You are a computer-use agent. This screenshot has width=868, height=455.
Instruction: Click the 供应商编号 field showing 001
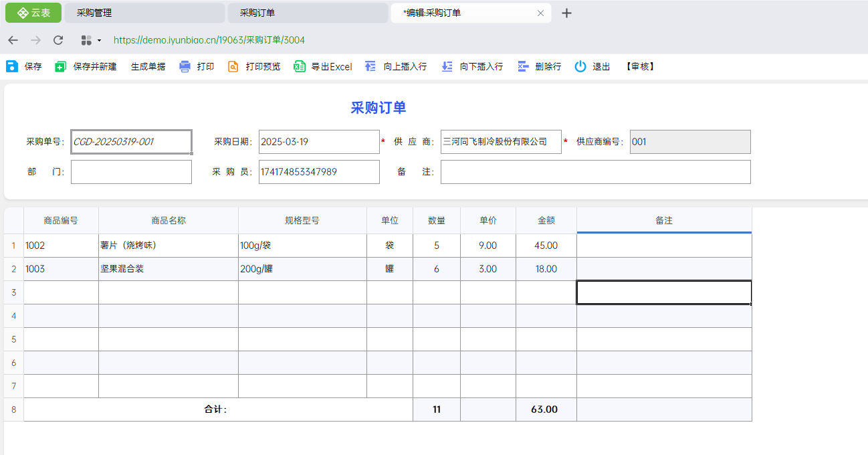690,142
